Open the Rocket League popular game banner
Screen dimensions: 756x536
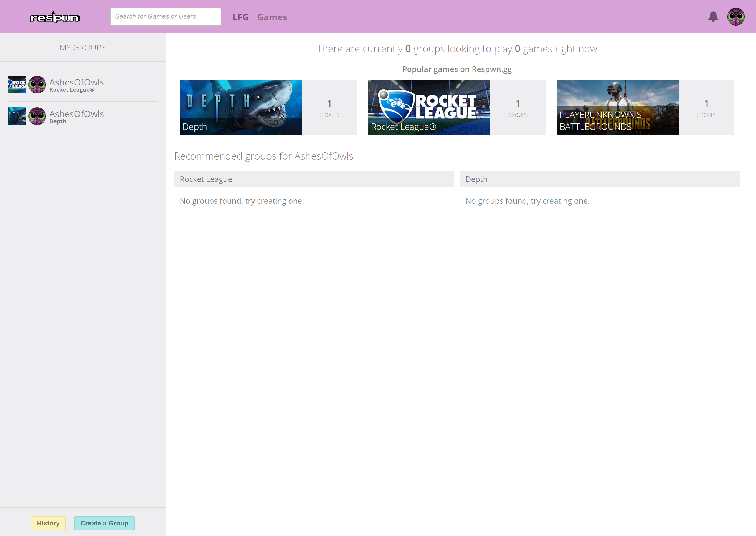pyautogui.click(x=429, y=107)
